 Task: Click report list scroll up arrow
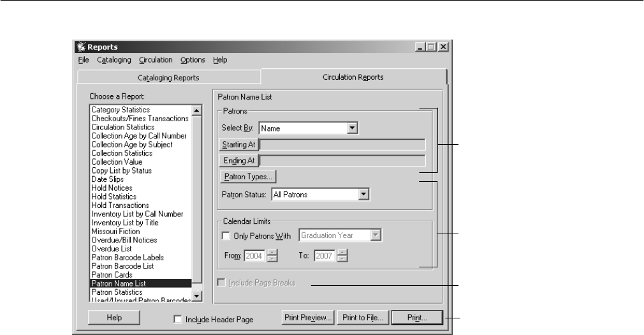click(197, 110)
